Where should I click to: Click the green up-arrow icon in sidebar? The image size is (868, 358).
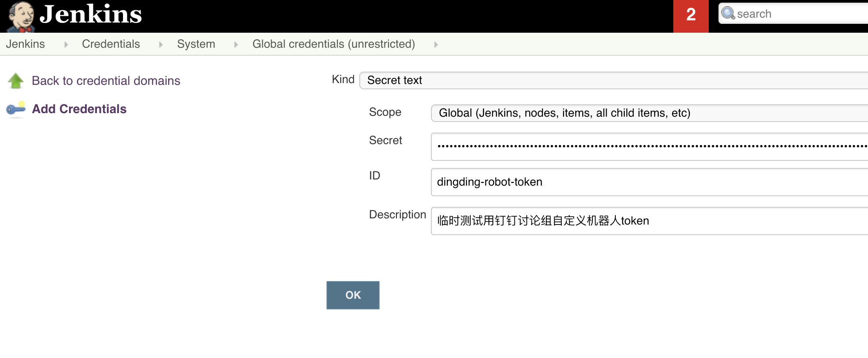tap(16, 81)
